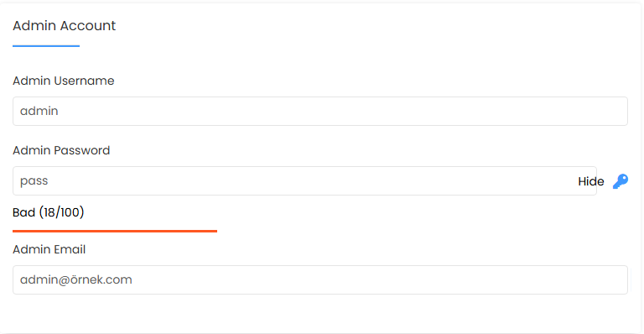The width and height of the screenshot is (644, 334).
Task: Hide the admin password text
Action: pos(590,181)
